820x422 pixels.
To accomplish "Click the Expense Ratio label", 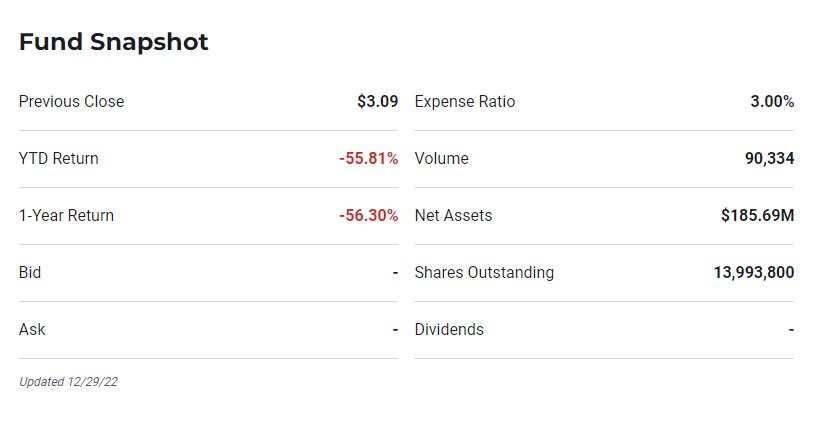I will [x=465, y=101].
